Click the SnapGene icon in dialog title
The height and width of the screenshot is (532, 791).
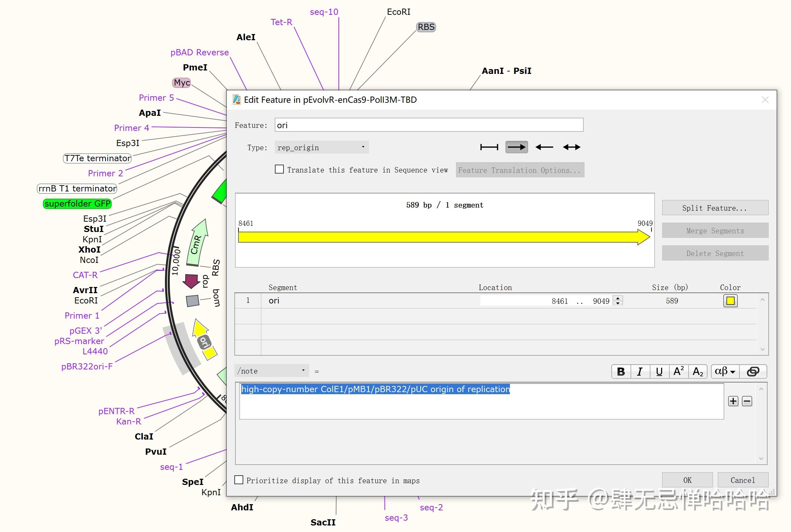click(x=237, y=100)
